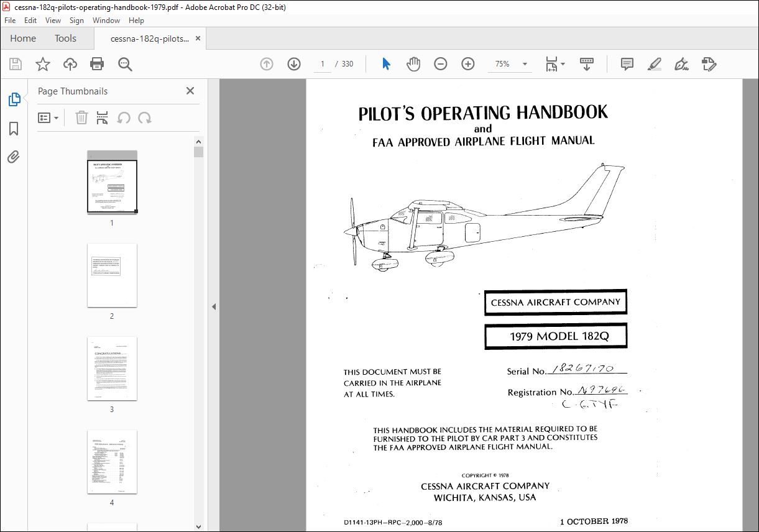Click the read mode keyboard-style icon
The width and height of the screenshot is (759, 532).
587,64
